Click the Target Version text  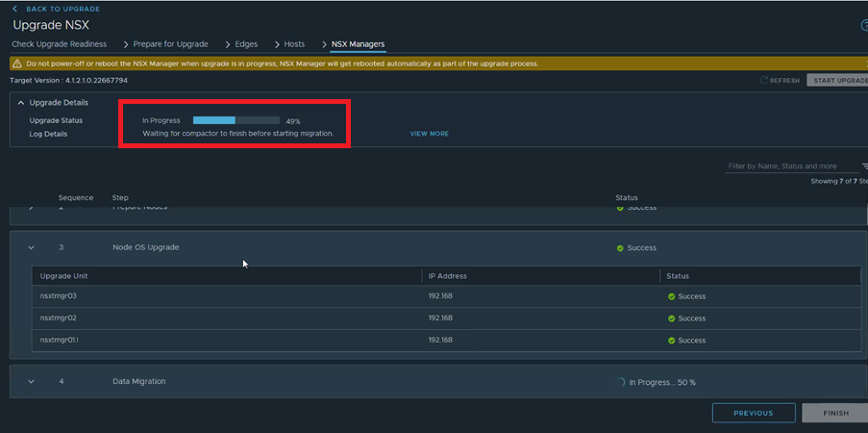pyautogui.click(x=68, y=81)
